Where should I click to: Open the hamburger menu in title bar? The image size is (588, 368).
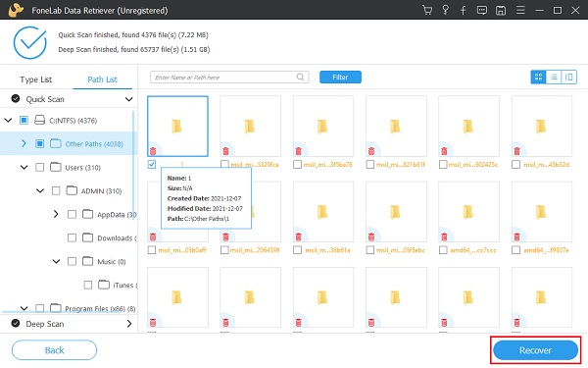point(520,10)
